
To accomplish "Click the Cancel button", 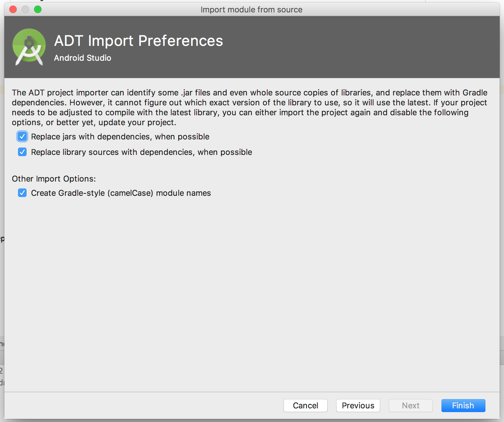I will (305, 406).
